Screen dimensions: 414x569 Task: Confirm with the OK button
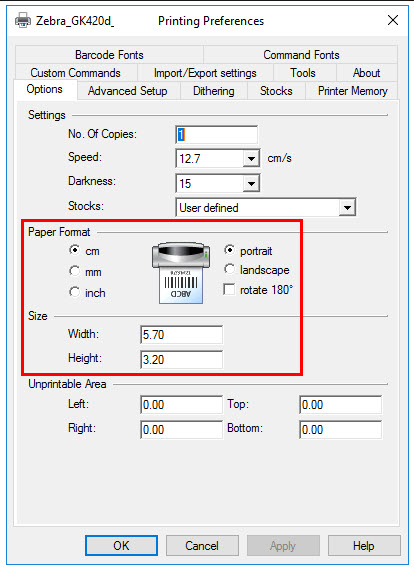coord(122,545)
